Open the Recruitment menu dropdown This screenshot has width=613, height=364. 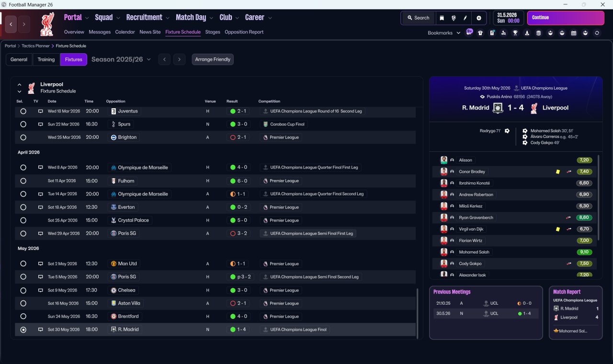148,18
